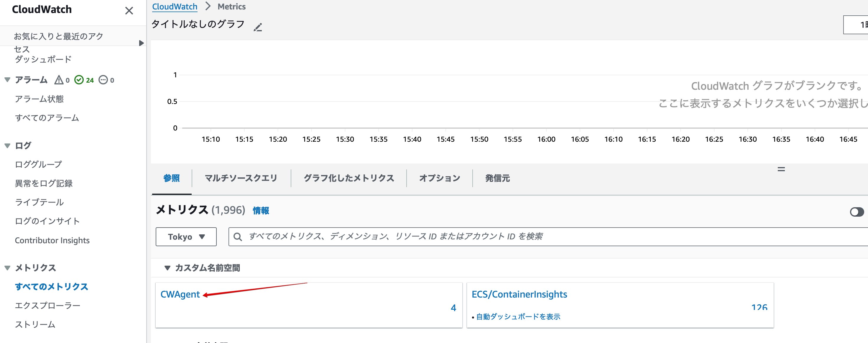Click the search magnifier icon in metrics search

(x=238, y=237)
